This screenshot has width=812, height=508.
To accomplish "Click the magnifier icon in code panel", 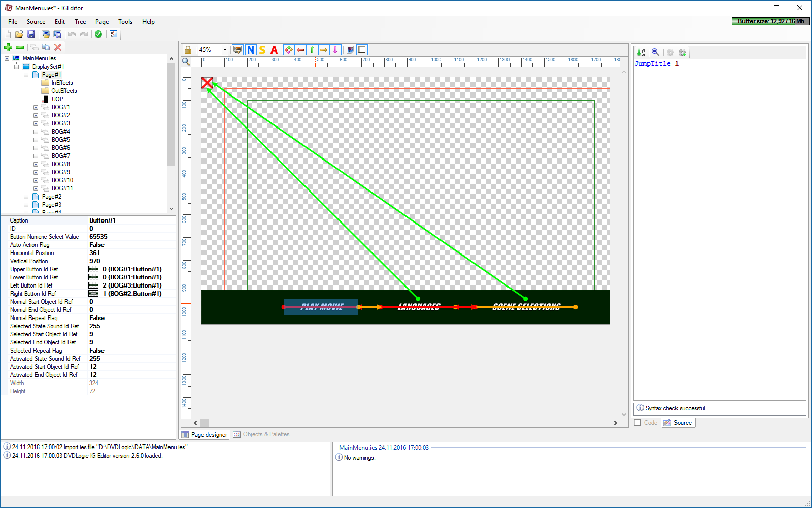I will [655, 52].
